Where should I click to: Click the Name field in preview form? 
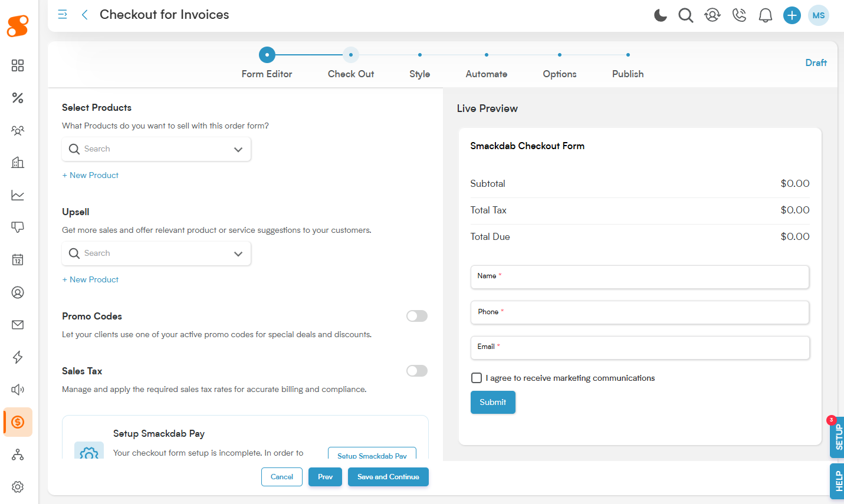pyautogui.click(x=640, y=277)
